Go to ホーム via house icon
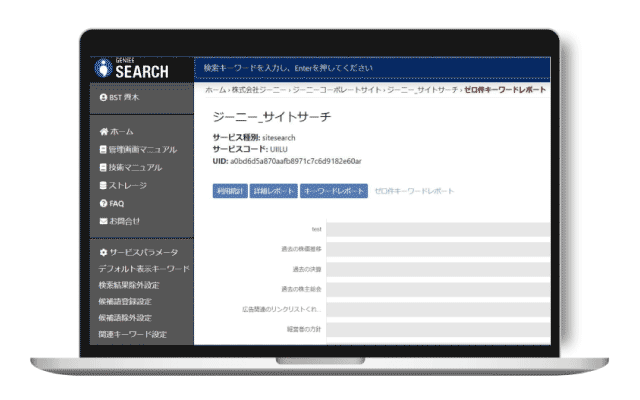 coord(104,131)
